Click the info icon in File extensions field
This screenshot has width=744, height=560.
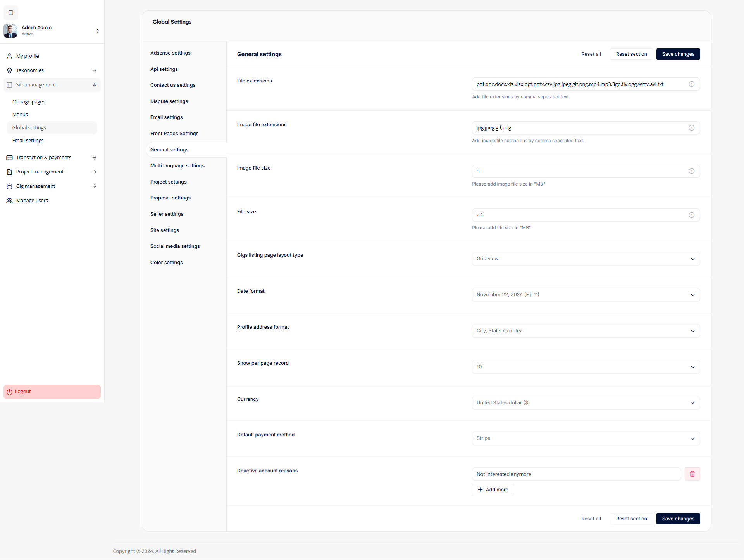click(x=691, y=84)
